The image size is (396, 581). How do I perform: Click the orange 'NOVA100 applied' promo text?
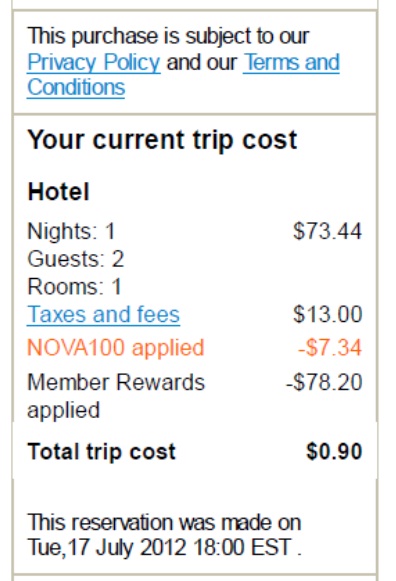[x=116, y=348]
